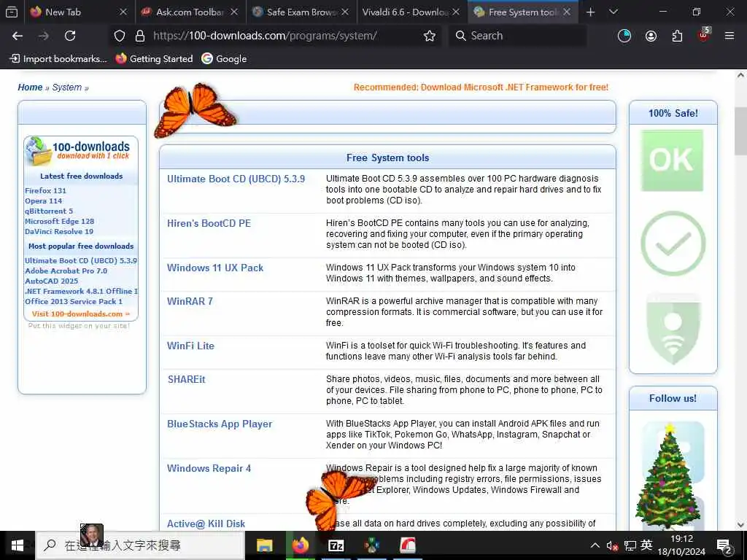Open Import bookmarks bookmark
The image size is (747, 560).
[x=58, y=58]
